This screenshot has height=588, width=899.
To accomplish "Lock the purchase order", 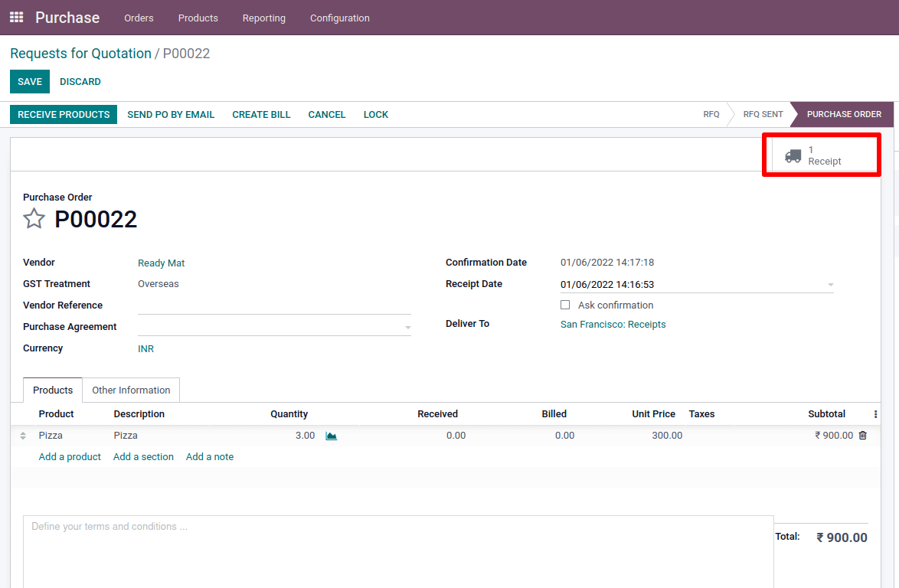I will coord(375,115).
